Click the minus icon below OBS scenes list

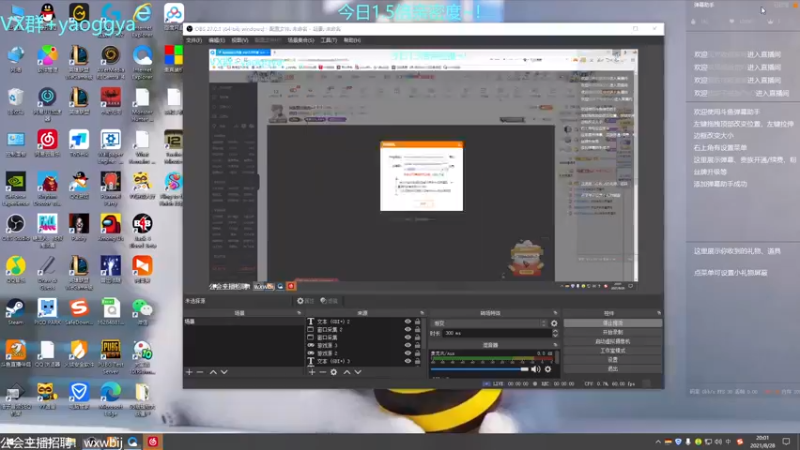point(200,372)
